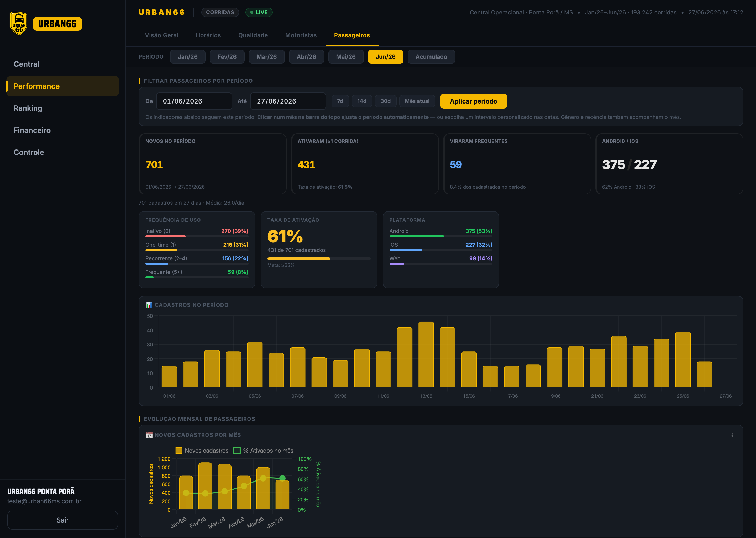Viewport: 756px width, 538px height.
Task: Select the Acumulado period chip
Action: coord(431,57)
